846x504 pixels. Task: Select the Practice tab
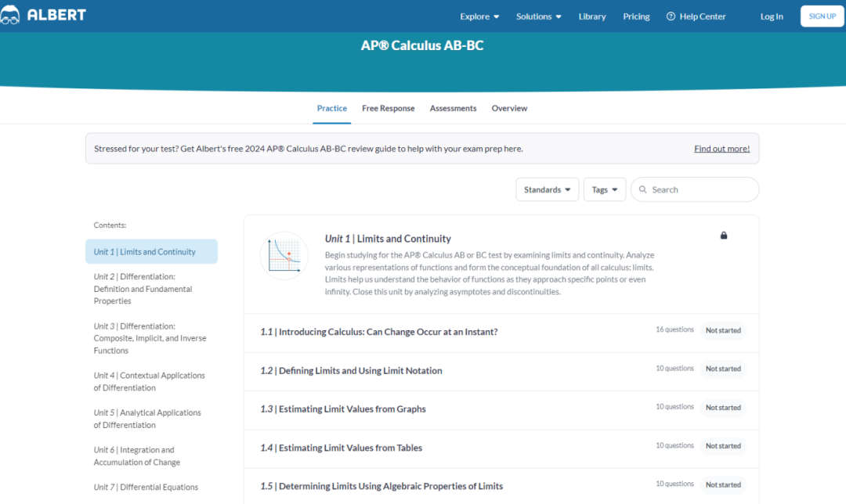coord(332,108)
